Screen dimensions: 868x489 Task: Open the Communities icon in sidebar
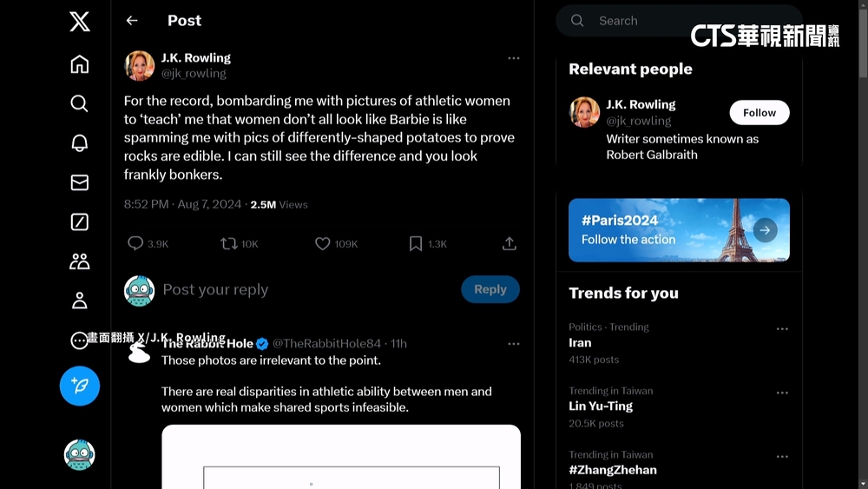click(x=79, y=261)
